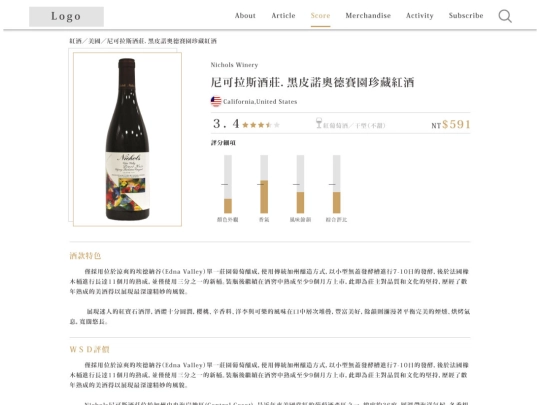The image size is (540, 405).
Task: Open the About menu item
Action: (x=245, y=15)
